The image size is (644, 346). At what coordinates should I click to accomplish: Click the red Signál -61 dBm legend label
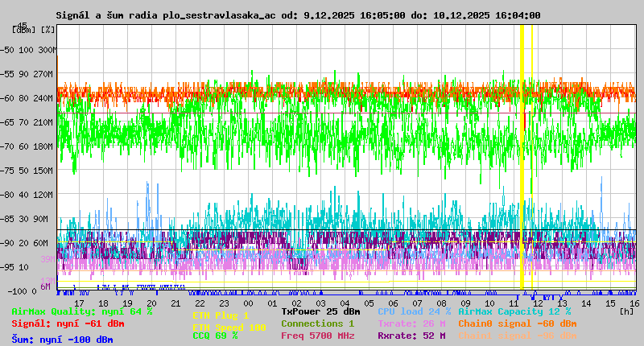pos(68,323)
